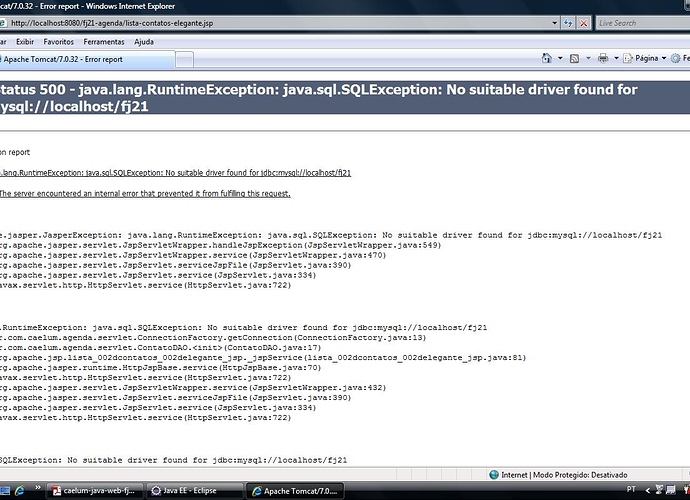690x500 pixels.
Task: Expand hidden system tray icons arrow
Action: coord(647,490)
